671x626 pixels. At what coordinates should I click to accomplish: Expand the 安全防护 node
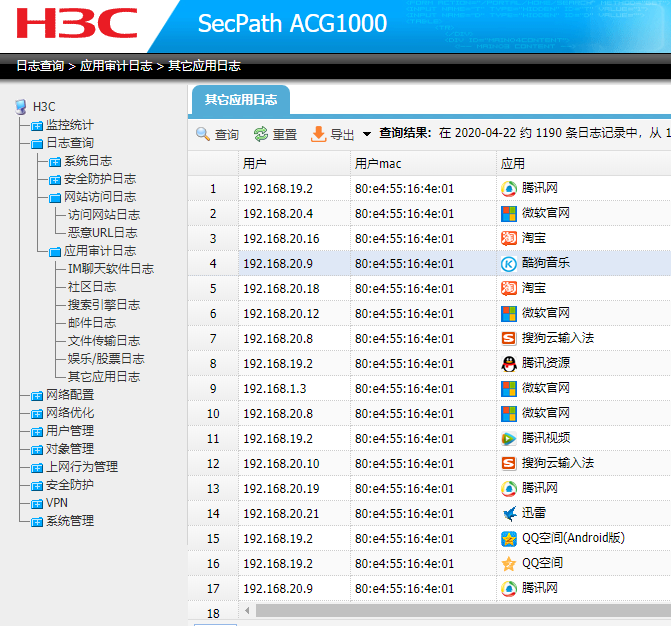[37, 486]
